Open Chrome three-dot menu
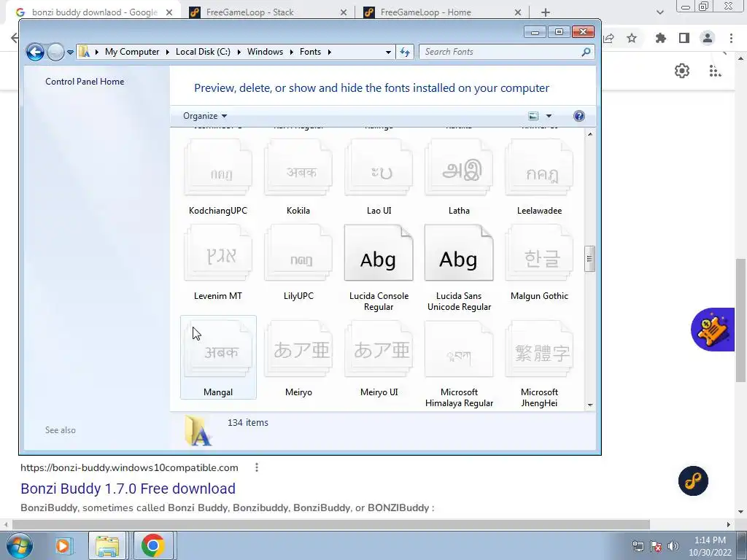This screenshot has height=560, width=747. (x=731, y=38)
